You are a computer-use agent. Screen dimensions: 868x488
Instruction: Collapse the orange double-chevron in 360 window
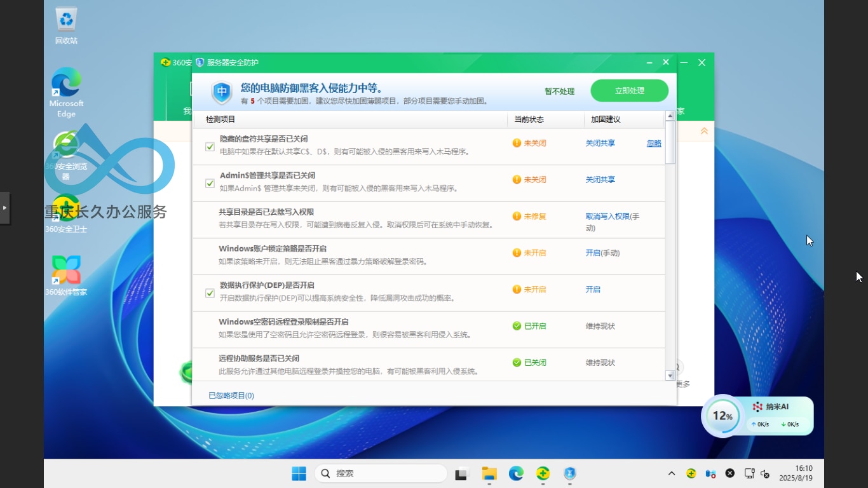704,131
